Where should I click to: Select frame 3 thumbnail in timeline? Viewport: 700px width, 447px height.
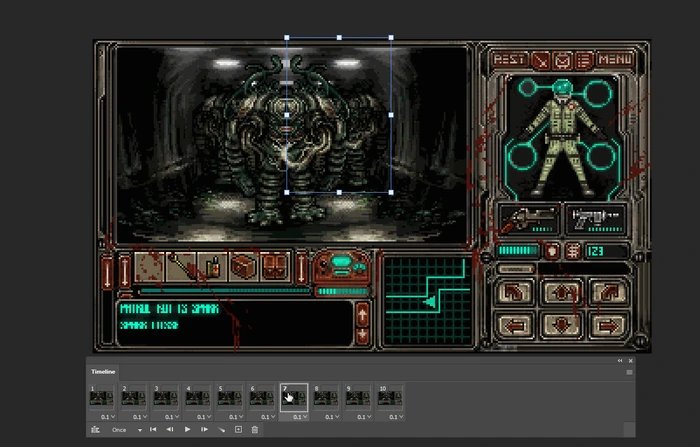pos(167,397)
